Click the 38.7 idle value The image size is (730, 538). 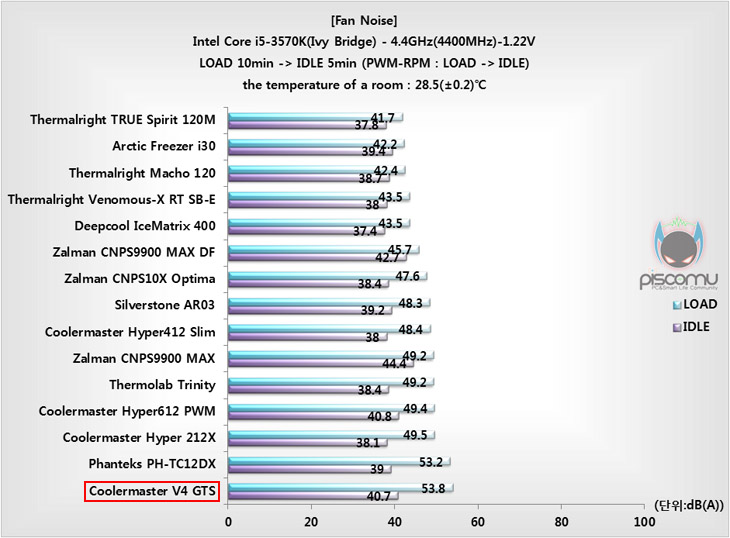[370, 179]
